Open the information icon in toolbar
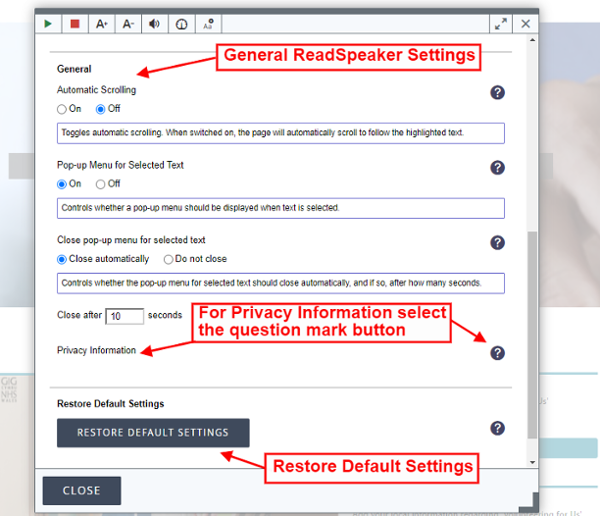The height and width of the screenshot is (516, 600). click(181, 24)
